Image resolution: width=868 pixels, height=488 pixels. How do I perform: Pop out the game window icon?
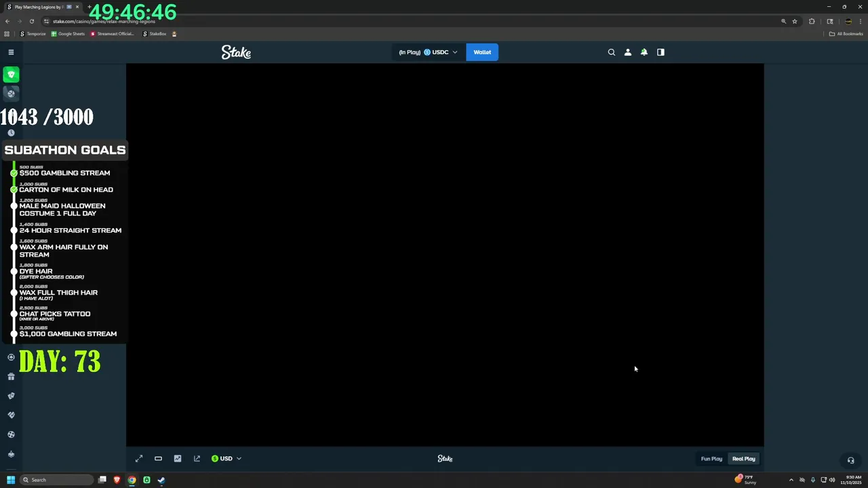click(197, 459)
